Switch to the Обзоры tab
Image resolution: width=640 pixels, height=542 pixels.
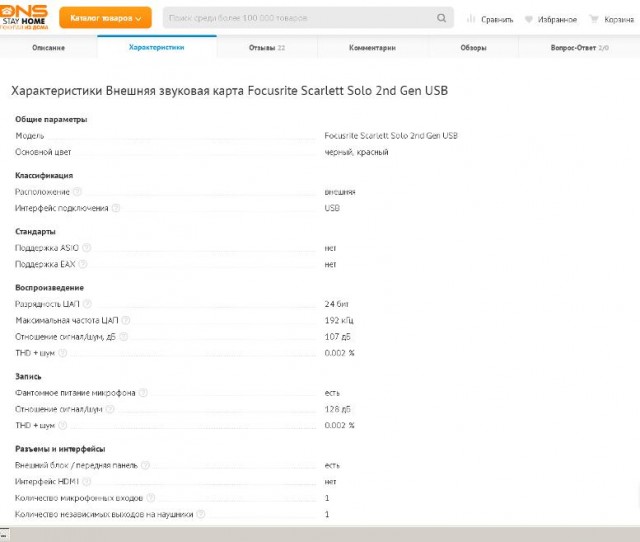click(473, 47)
